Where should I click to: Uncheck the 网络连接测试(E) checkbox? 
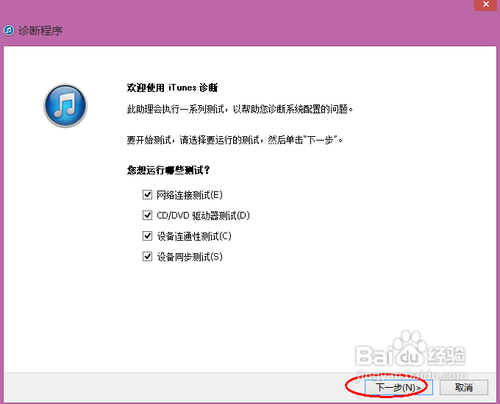147,195
